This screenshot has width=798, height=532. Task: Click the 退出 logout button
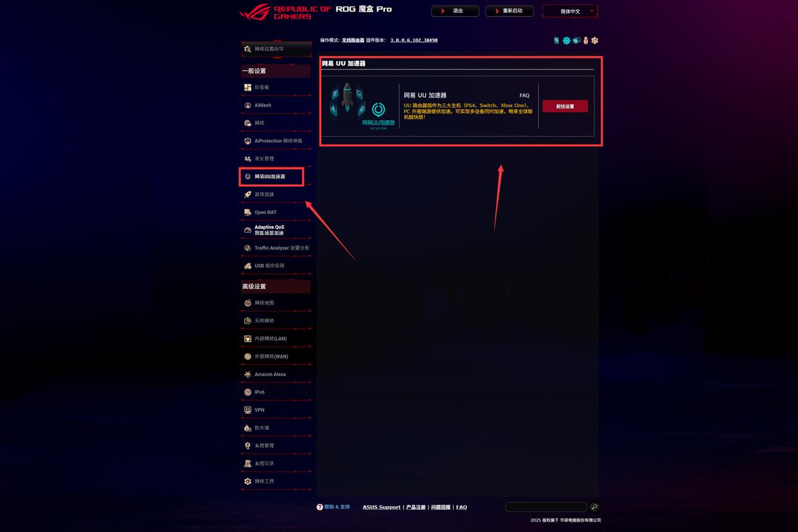[x=455, y=11]
